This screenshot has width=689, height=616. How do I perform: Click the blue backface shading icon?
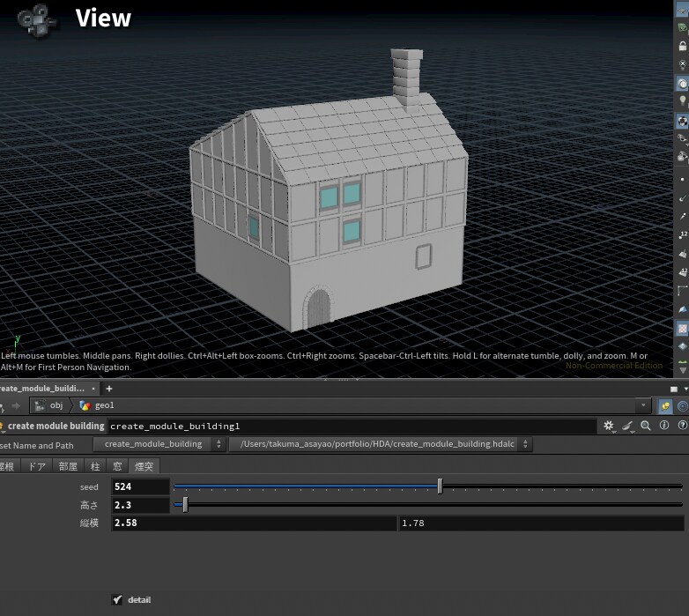(x=683, y=309)
